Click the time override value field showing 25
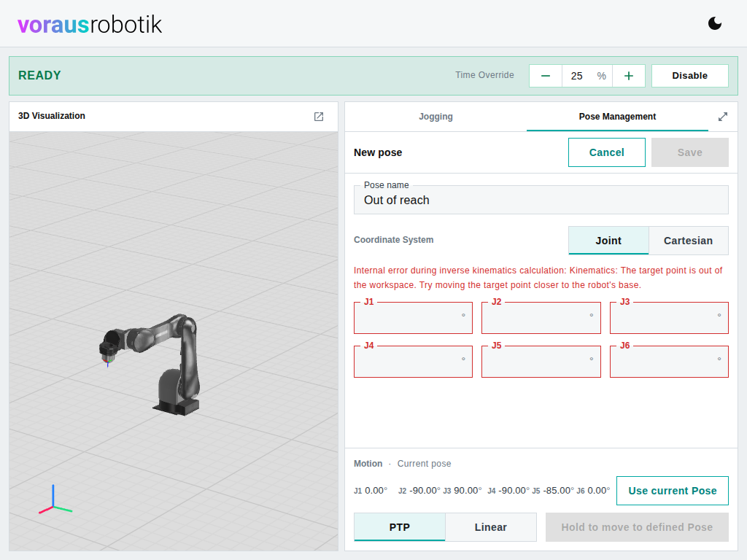Image resolution: width=747 pixels, height=560 pixels. [x=587, y=76]
